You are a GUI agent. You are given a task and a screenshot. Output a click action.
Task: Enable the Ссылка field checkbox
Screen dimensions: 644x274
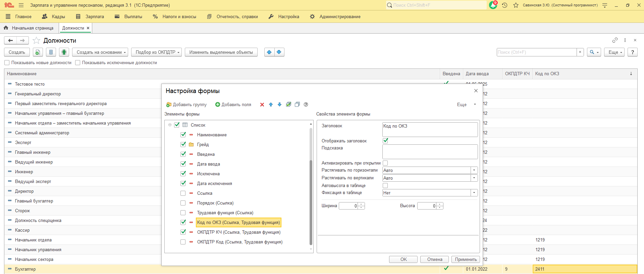pyautogui.click(x=183, y=193)
